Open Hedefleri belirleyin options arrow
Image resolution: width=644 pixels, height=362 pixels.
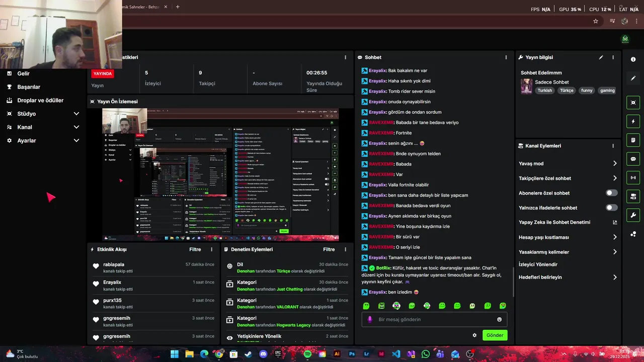point(615,277)
